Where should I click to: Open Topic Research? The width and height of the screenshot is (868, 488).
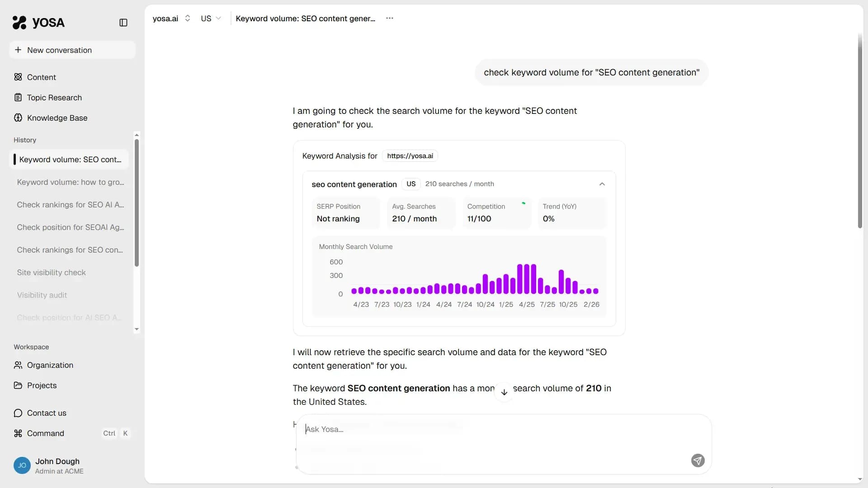72,98
